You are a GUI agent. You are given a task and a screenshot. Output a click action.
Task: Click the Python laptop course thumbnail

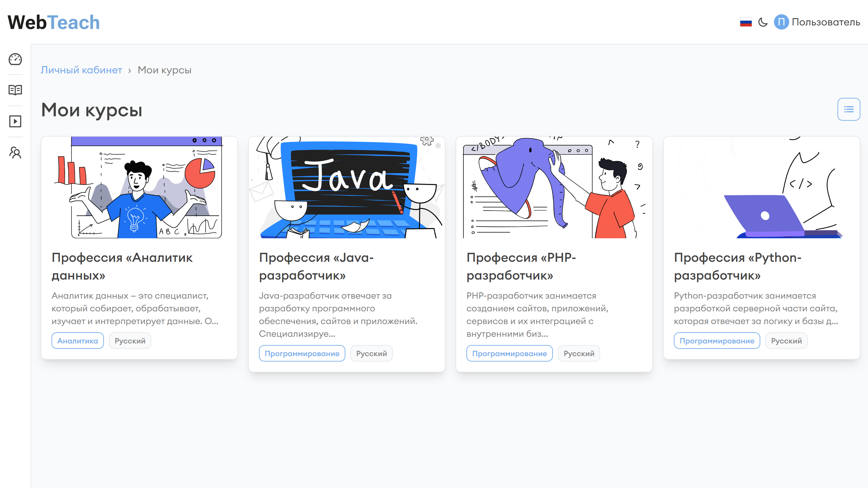coord(762,187)
